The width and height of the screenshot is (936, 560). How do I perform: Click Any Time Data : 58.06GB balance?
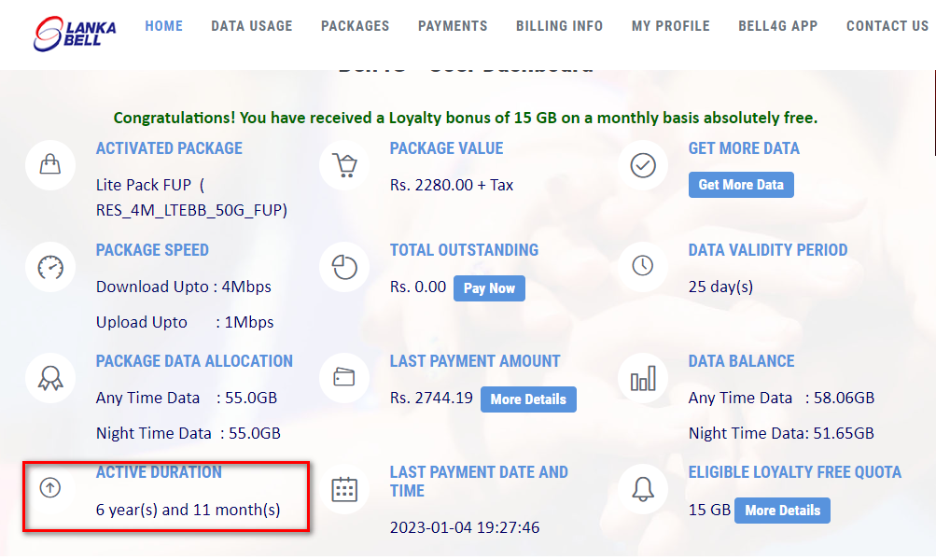[781, 399]
